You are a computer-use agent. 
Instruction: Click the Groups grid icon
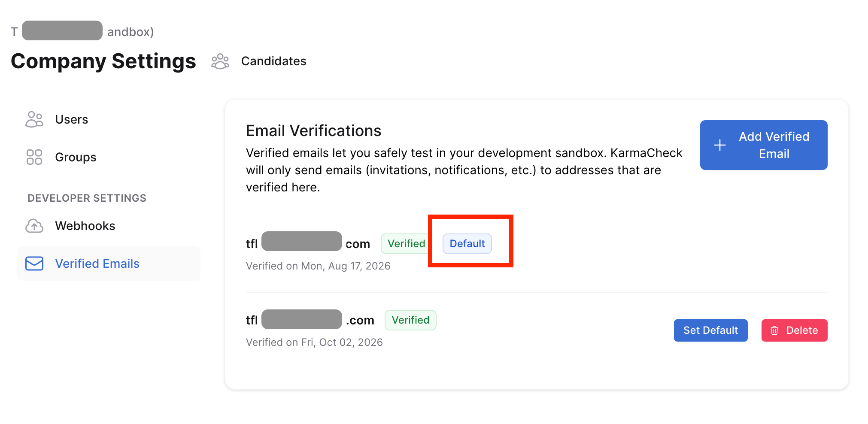[x=34, y=157]
